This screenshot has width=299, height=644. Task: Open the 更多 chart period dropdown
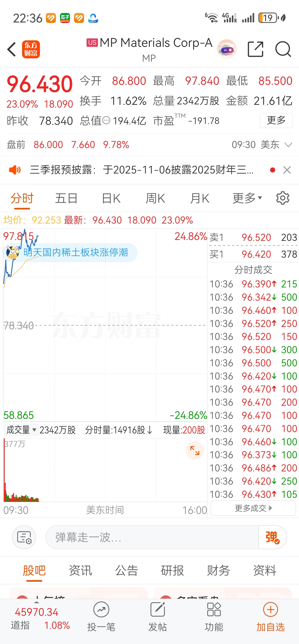247,198
